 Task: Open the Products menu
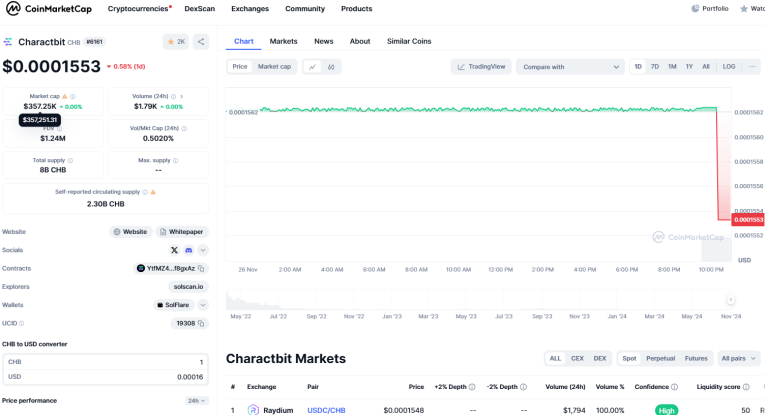[x=357, y=9]
